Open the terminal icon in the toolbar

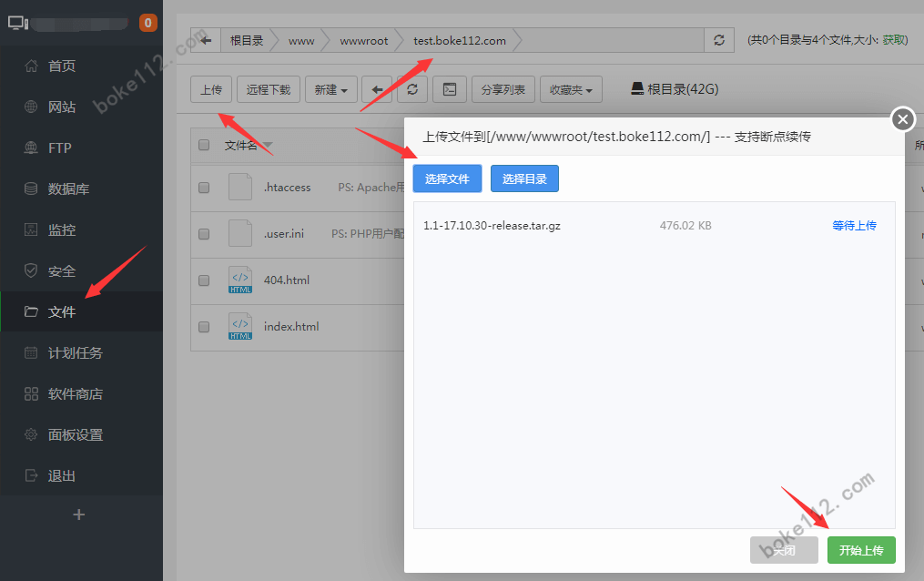448,88
